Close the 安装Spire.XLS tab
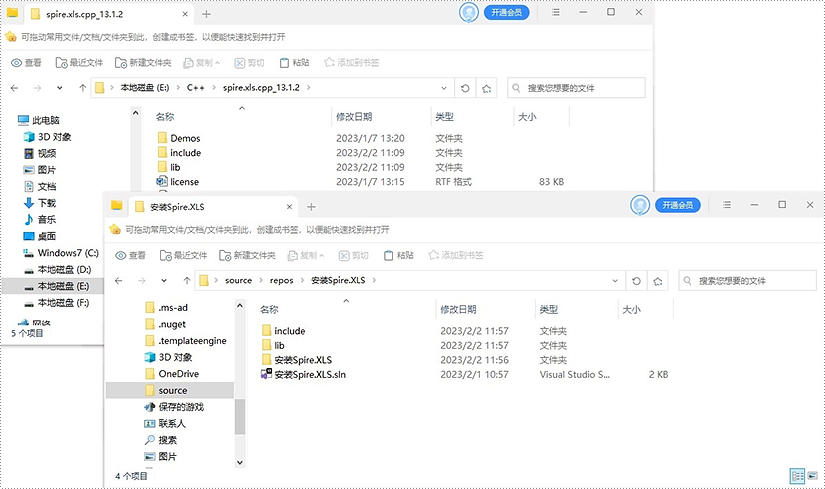 [289, 207]
